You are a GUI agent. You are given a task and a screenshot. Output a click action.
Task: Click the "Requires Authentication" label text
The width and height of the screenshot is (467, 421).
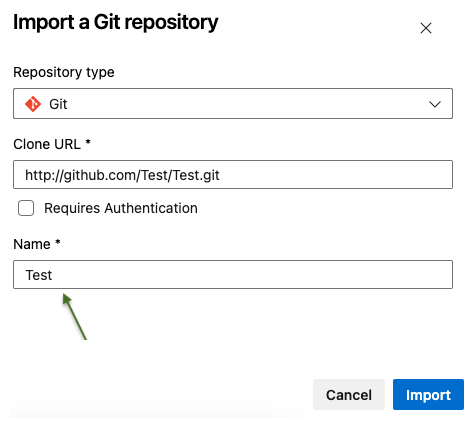(x=121, y=208)
